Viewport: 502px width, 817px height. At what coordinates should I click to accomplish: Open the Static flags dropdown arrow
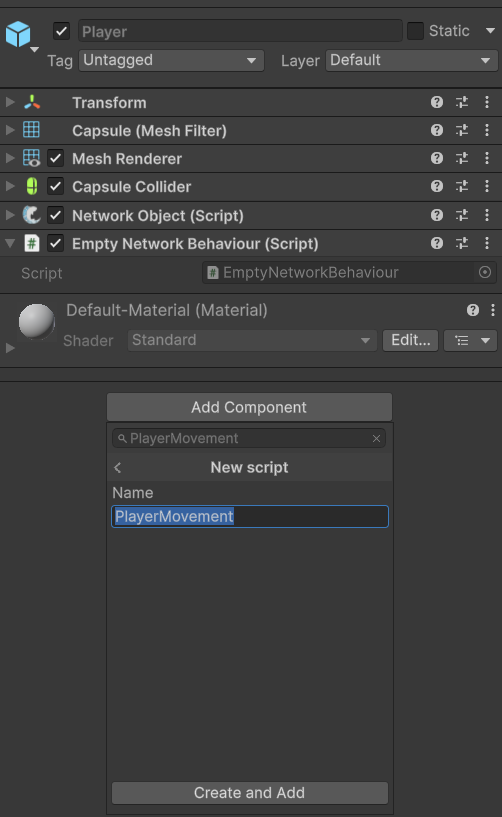click(490, 31)
